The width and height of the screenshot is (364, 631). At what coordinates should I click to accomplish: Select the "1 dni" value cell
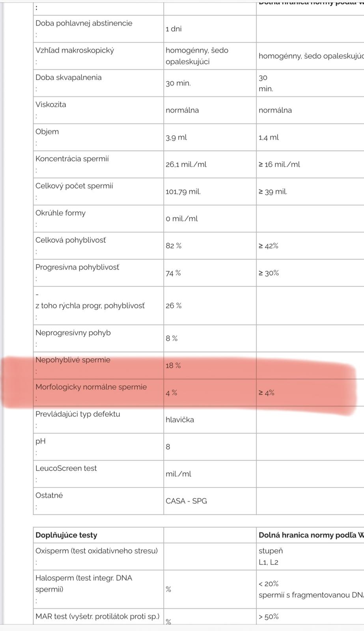tap(174, 29)
